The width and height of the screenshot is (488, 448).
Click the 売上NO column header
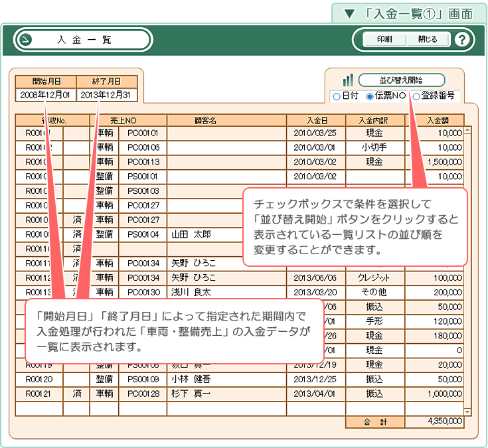click(128, 120)
